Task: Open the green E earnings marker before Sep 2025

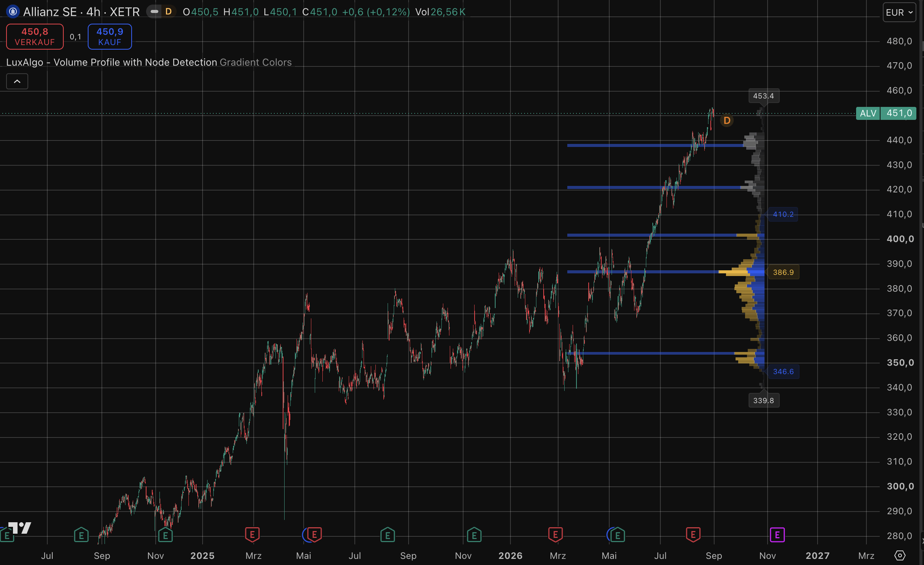Action: pos(388,535)
